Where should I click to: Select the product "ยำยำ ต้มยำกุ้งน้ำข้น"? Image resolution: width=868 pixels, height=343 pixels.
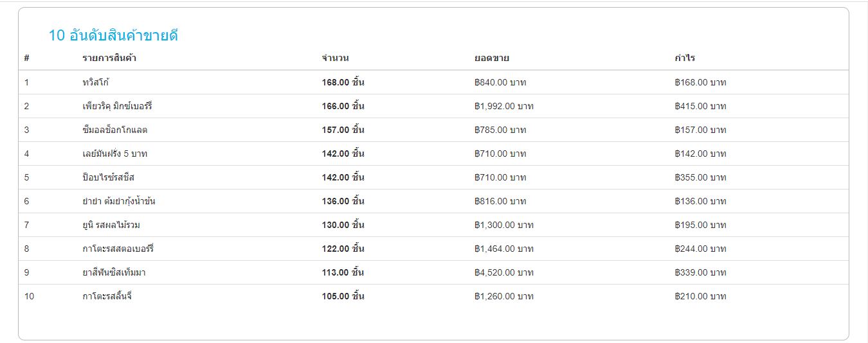click(119, 201)
